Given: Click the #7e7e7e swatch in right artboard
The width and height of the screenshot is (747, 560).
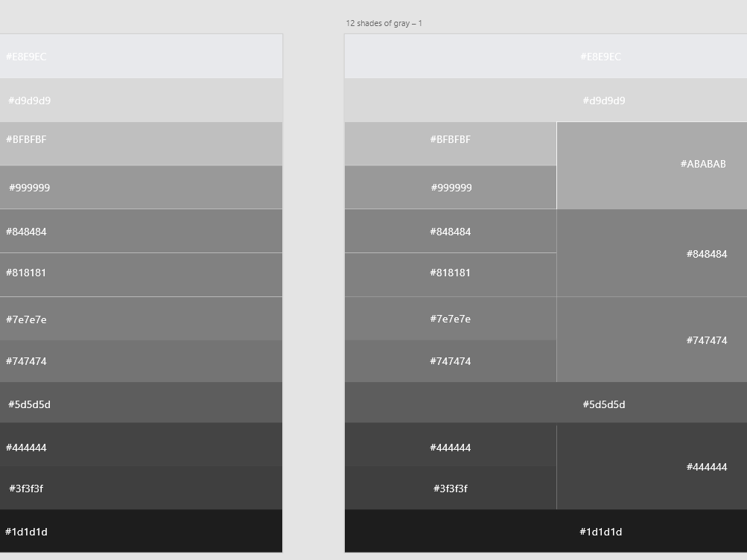Looking at the screenshot, I should pos(450,319).
